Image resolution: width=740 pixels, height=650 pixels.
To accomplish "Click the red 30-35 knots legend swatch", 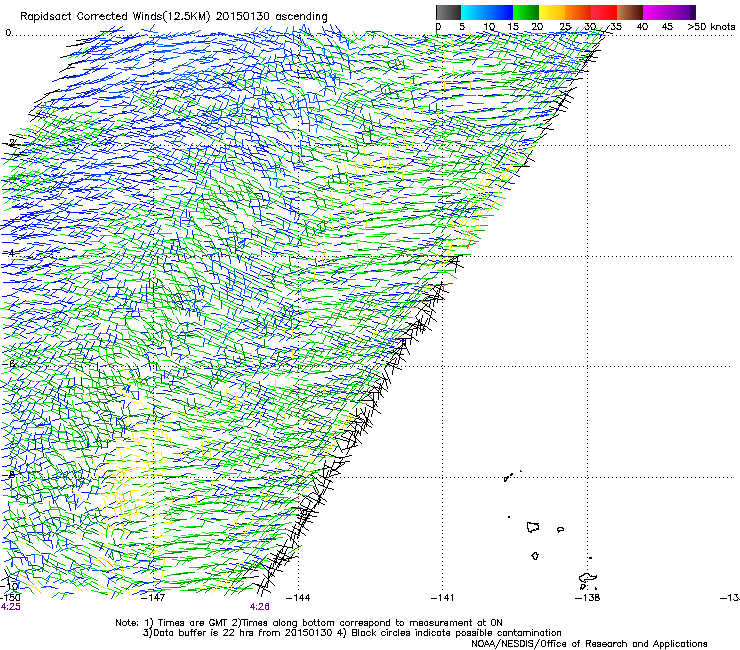I will click(x=604, y=12).
